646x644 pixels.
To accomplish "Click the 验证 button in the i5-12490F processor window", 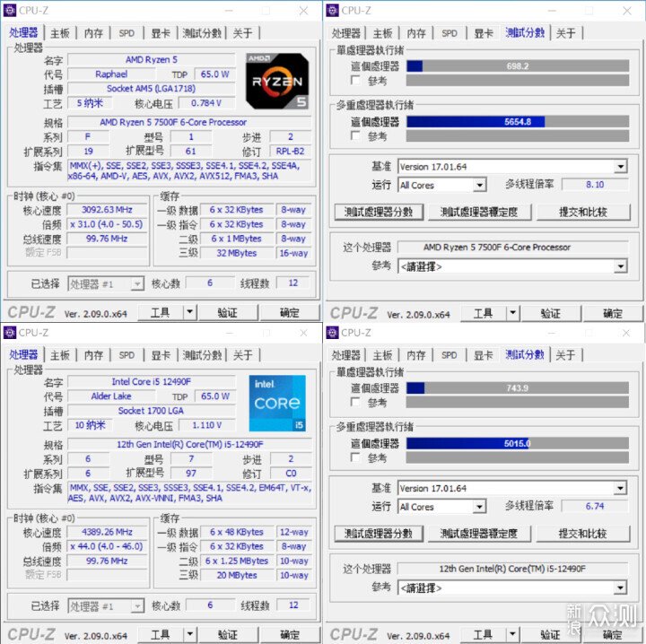I will coord(227,634).
